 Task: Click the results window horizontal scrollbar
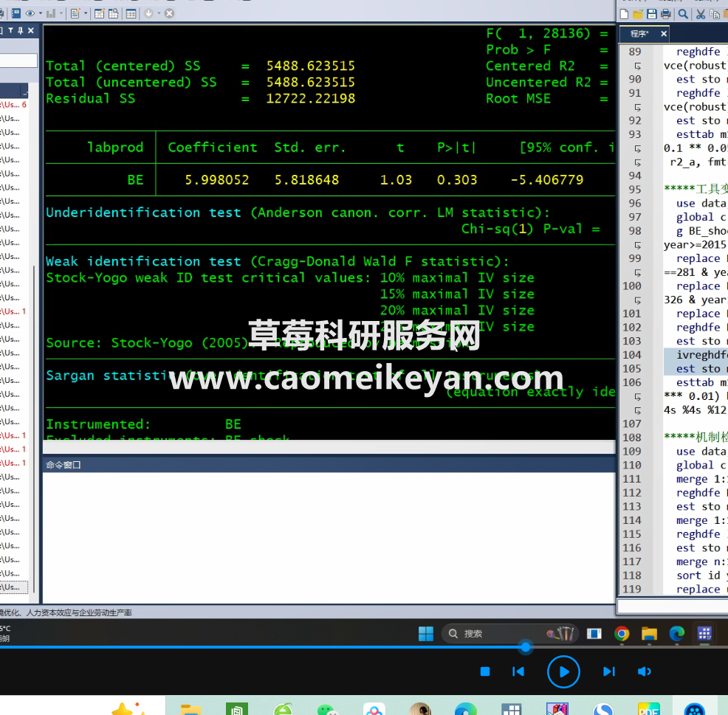point(329,447)
